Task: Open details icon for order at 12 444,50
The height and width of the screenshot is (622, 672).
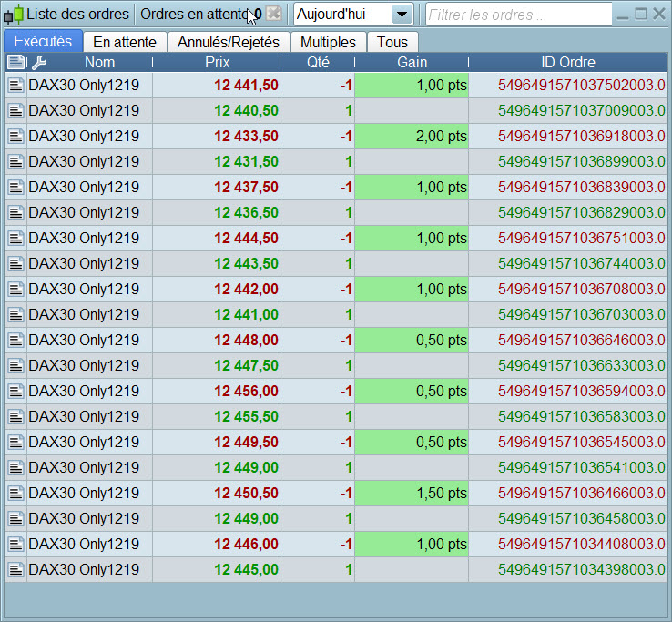Action: [x=15, y=238]
